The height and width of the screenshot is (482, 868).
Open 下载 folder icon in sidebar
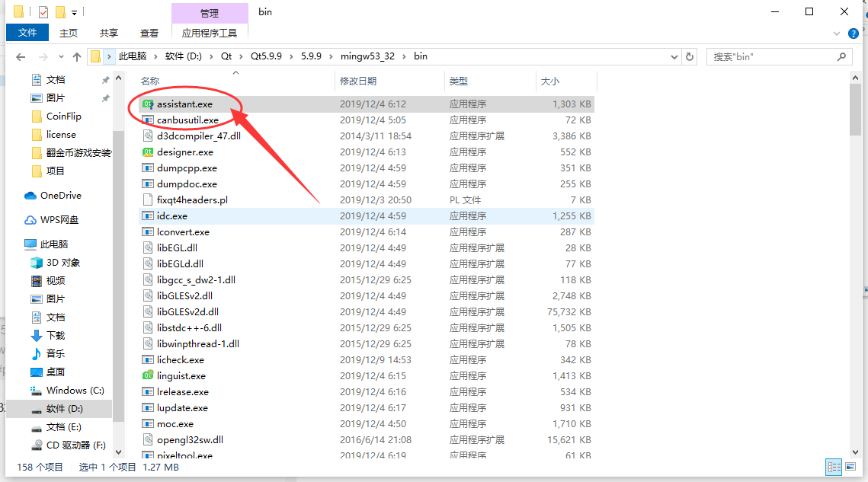coord(37,336)
